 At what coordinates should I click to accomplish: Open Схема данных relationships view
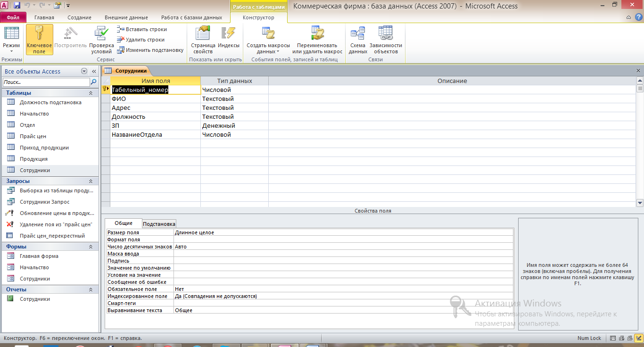[358, 40]
